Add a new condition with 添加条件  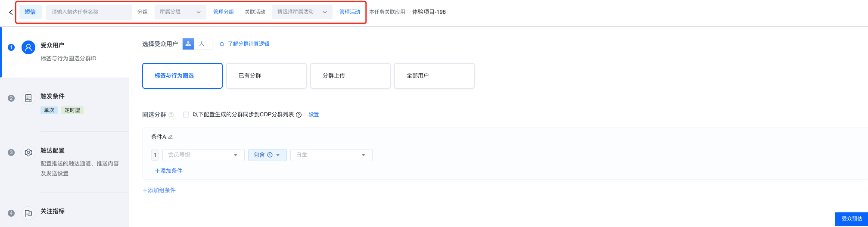[x=169, y=171]
